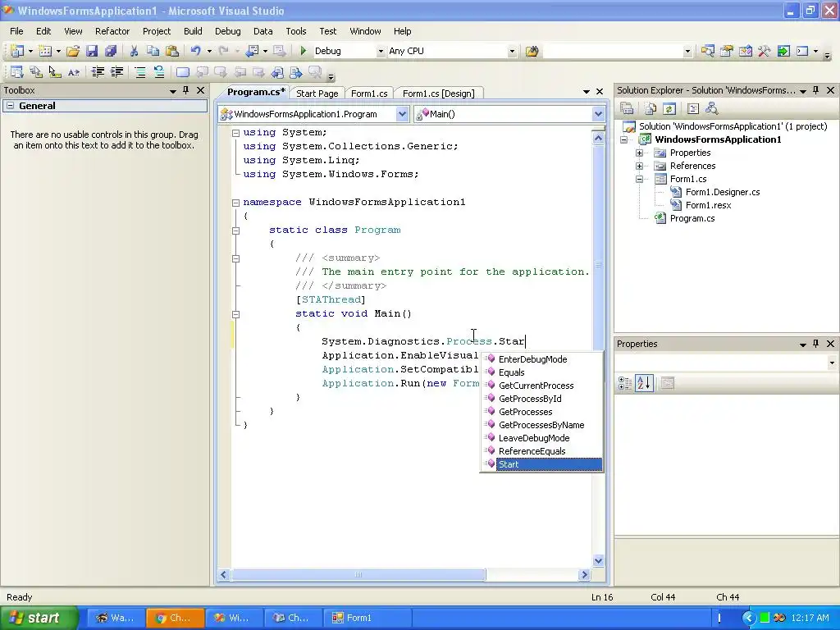This screenshot has width=840, height=630.
Task: Switch Properties panel to Alphabetical sort
Action: click(x=644, y=383)
